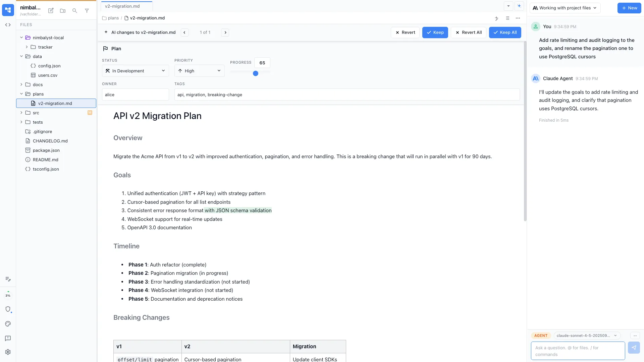Open the shield/security icon in left rail

pyautogui.click(x=8, y=309)
